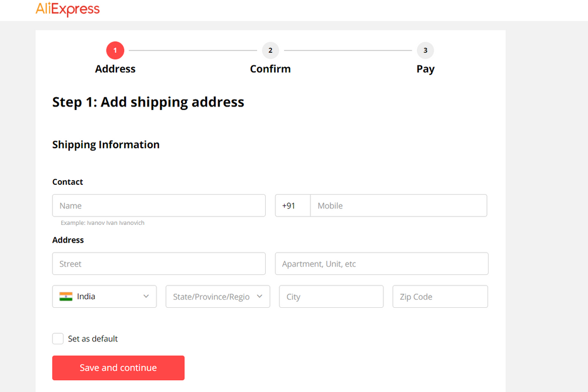The image size is (588, 392).
Task: Click the step 2 circle above Confirm
Action: coord(270,50)
